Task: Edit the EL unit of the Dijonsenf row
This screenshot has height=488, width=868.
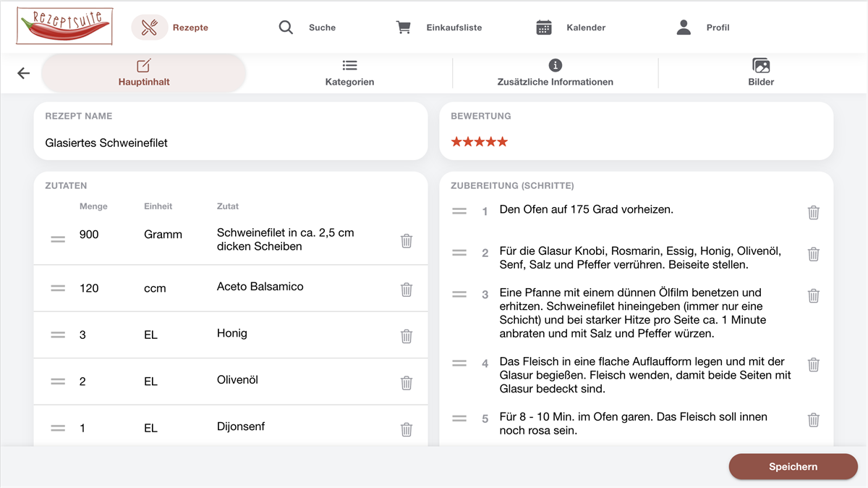Action: (150, 428)
